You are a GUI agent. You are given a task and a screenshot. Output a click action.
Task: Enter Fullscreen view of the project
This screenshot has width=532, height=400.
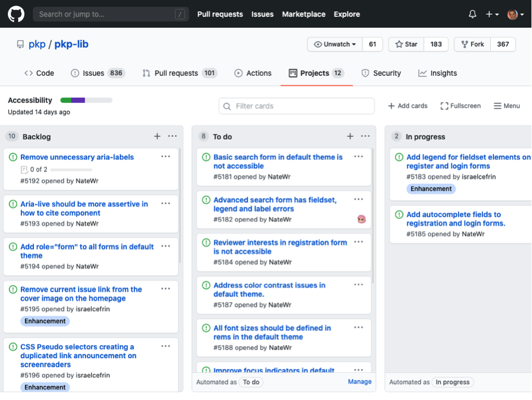click(x=460, y=106)
